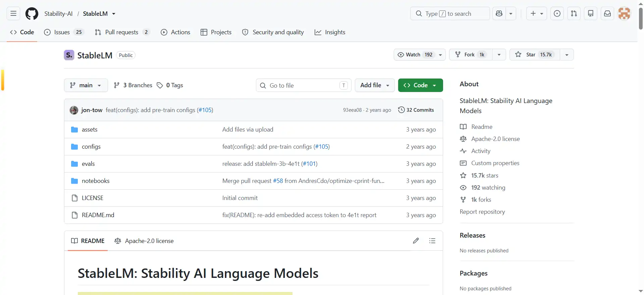Open pull requests icon in header
Viewport: 644px width, 295px height.
pyautogui.click(x=574, y=13)
